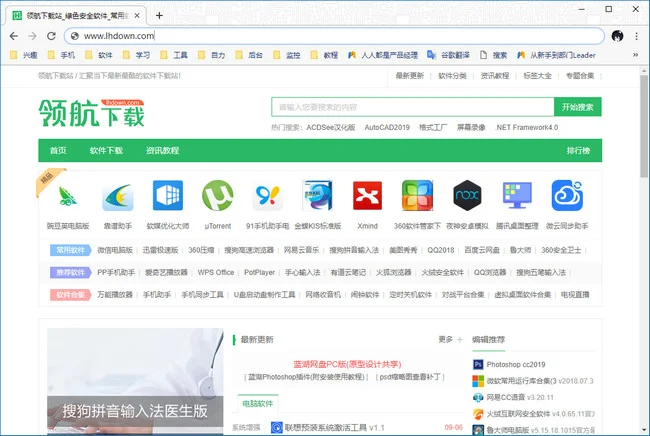
Task: Open the 监控 bookmark folder
Action: tap(287, 55)
